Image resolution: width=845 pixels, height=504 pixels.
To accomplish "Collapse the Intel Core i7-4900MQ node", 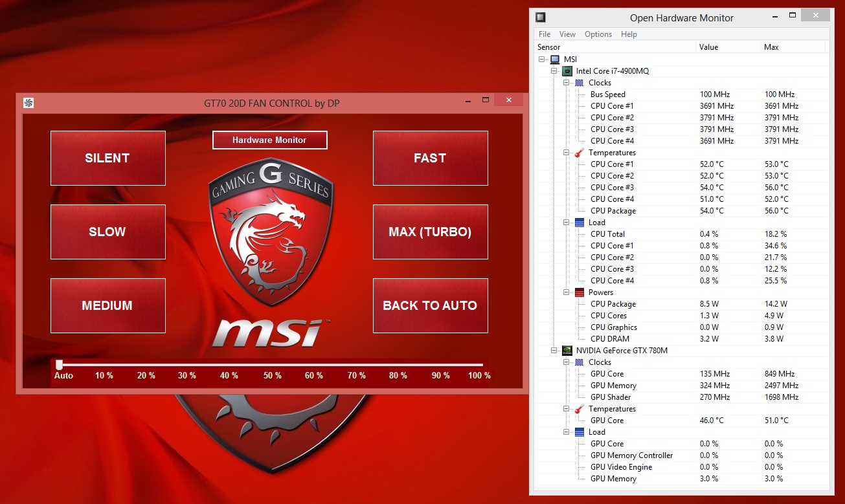I will click(555, 71).
